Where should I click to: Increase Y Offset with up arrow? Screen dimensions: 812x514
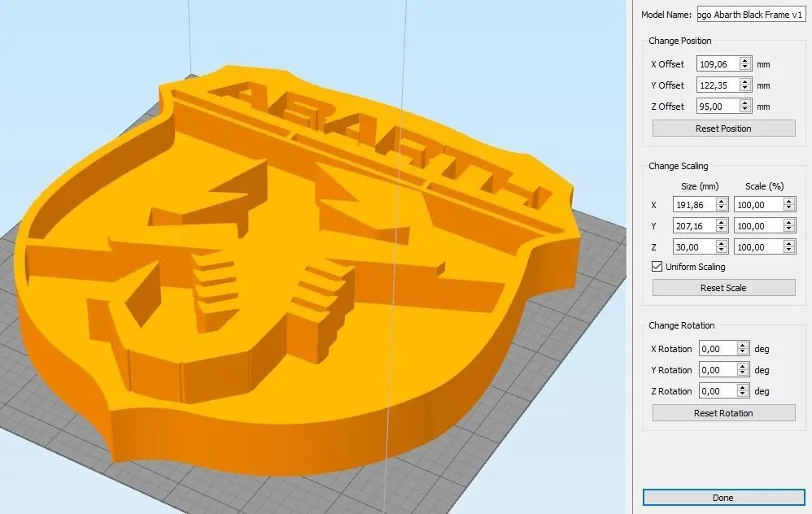[745, 81]
